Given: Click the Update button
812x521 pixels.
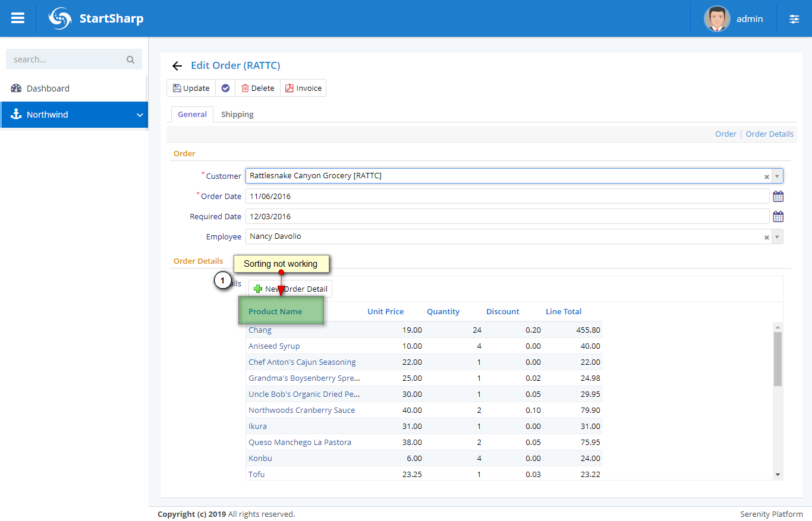Looking at the screenshot, I should [x=191, y=88].
